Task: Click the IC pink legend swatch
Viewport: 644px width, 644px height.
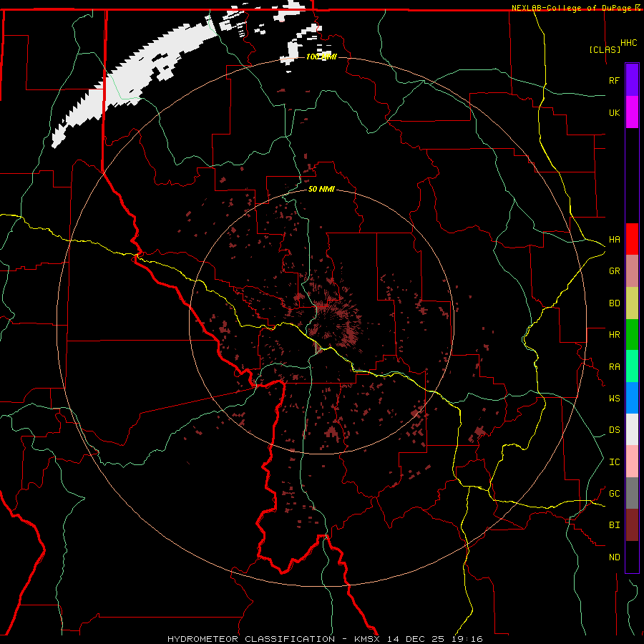Action: (632, 462)
